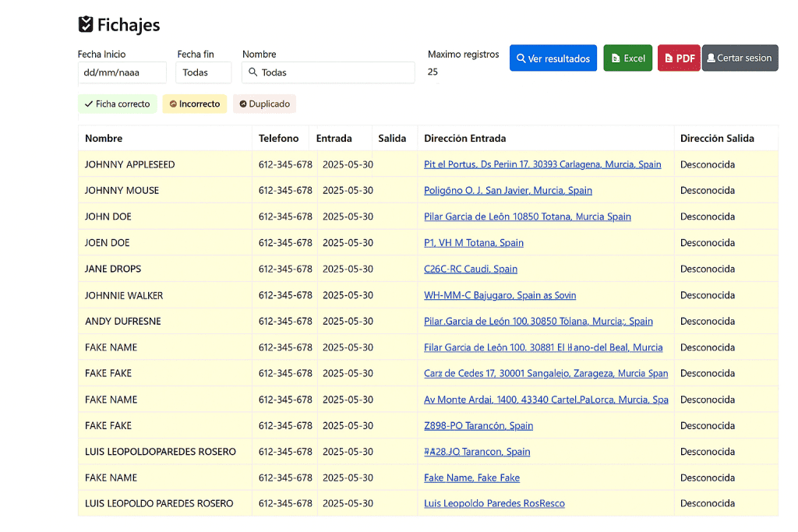Click the Nombre column header
Screen dimensions: 798x532
(104, 139)
